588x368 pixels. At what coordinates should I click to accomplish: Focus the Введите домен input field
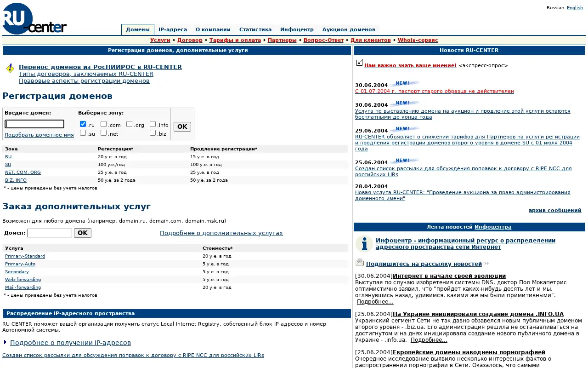point(34,124)
